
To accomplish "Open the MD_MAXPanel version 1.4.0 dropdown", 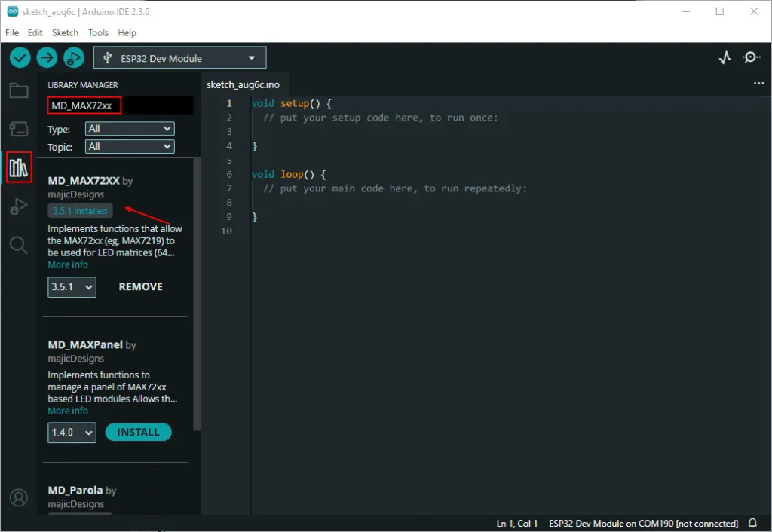I will (72, 433).
